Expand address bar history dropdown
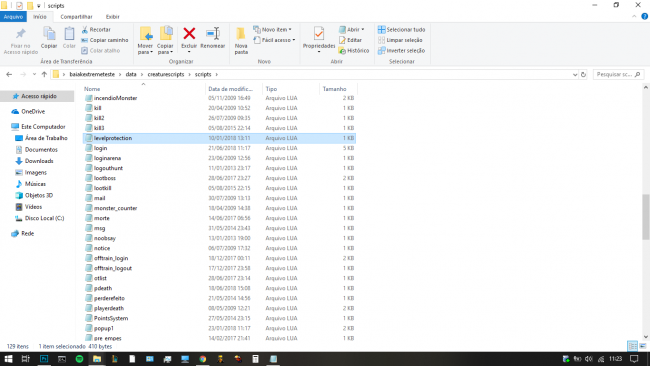 coord(575,74)
